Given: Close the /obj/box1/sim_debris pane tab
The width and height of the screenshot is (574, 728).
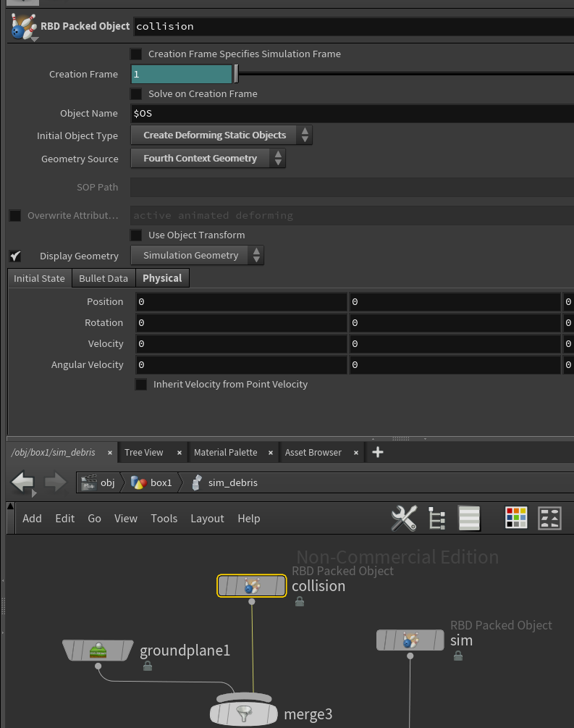Looking at the screenshot, I should point(110,453).
